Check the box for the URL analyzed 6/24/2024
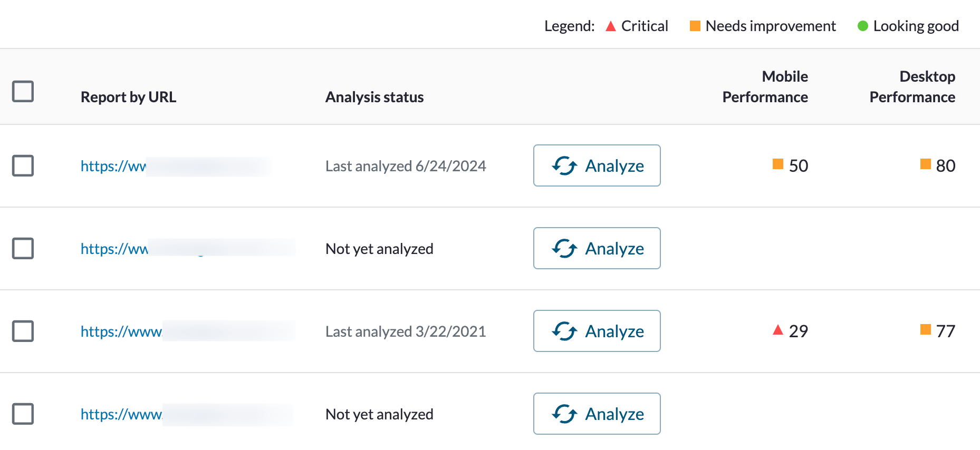 23,165
